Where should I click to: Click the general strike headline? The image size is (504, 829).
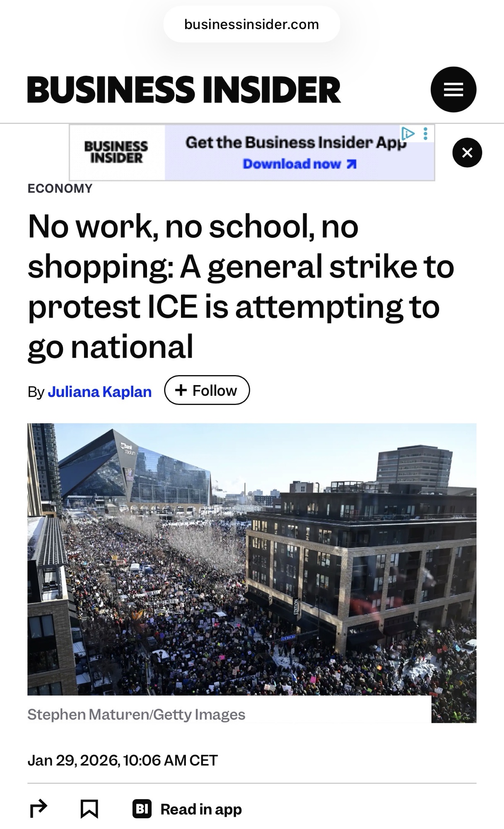point(241,286)
